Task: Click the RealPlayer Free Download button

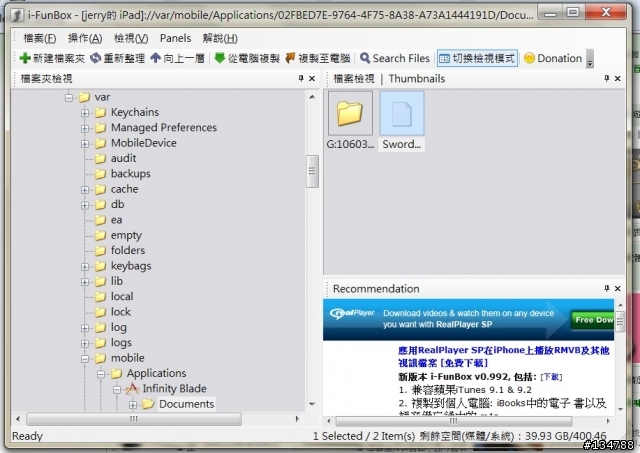Action: point(593,320)
